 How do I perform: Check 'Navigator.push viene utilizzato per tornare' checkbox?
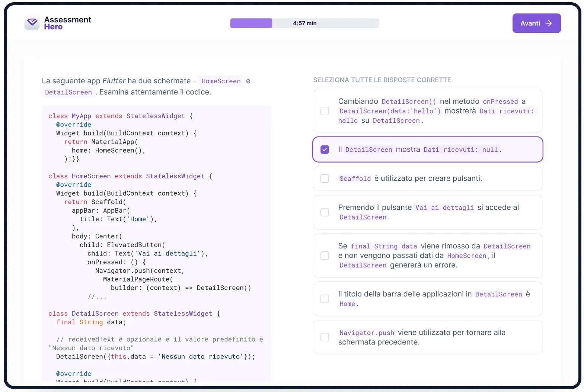point(325,337)
